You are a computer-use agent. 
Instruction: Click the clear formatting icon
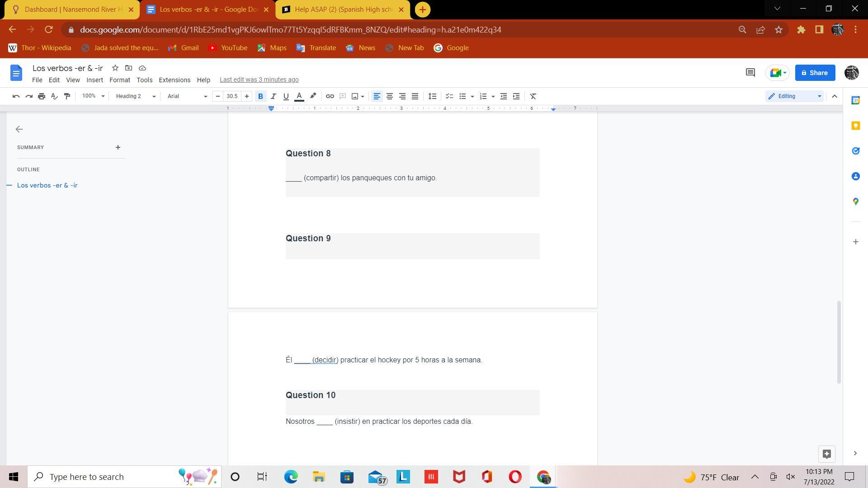click(533, 96)
